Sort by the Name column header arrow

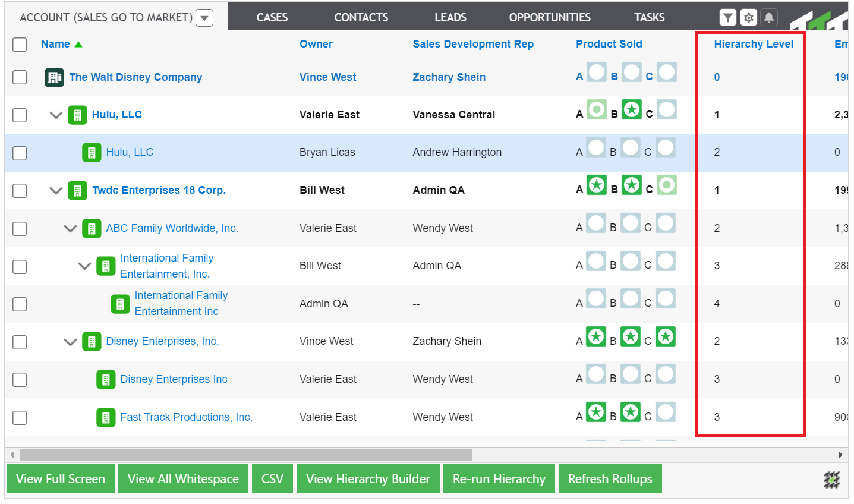(x=78, y=43)
